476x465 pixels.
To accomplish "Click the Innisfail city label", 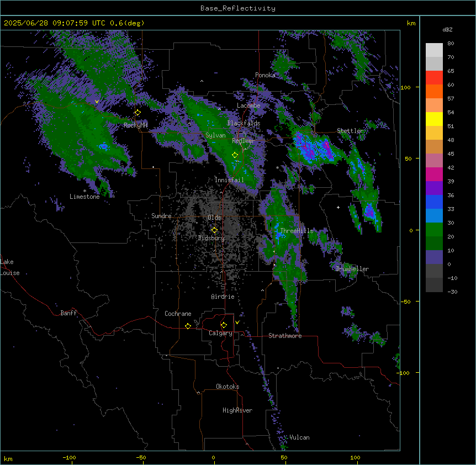I will tap(229, 180).
